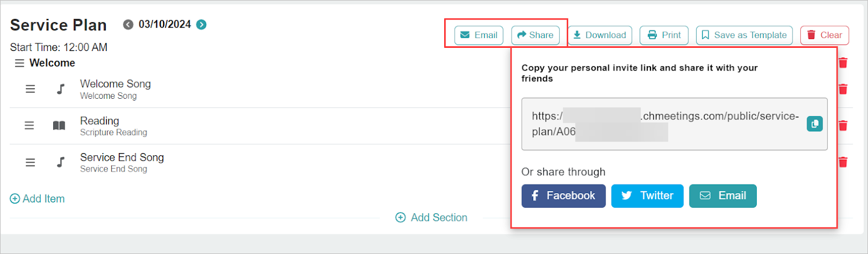Go to next service date arrow
The image size is (868, 254).
click(201, 24)
